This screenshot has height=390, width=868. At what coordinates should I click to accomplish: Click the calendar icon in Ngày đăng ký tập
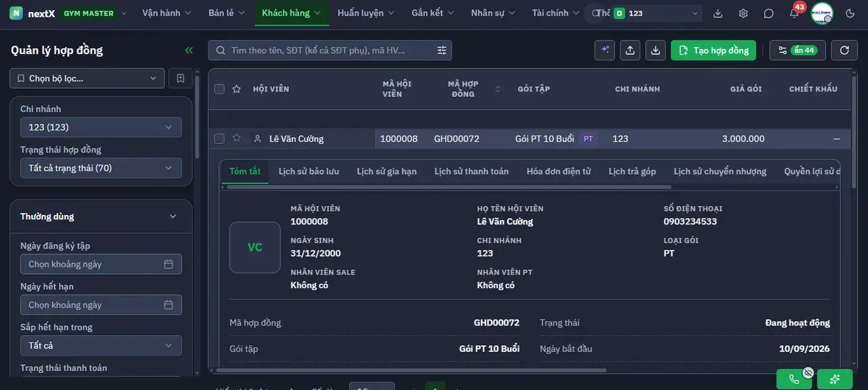[168, 264]
